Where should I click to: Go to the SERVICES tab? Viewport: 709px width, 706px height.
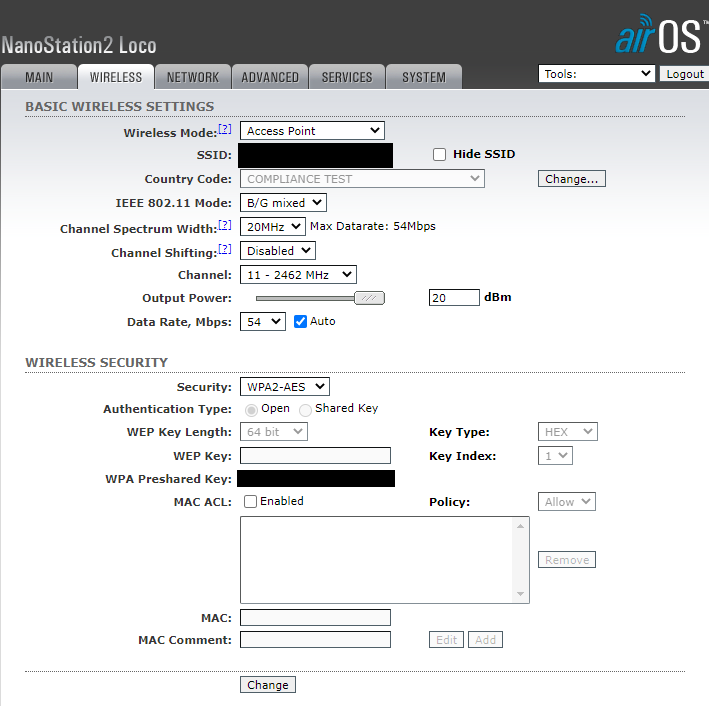click(x=347, y=77)
